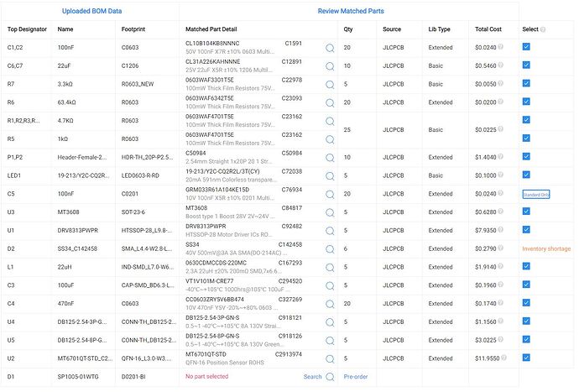Click Search link in D1 row
This screenshot has width=579, height=392.
click(312, 377)
